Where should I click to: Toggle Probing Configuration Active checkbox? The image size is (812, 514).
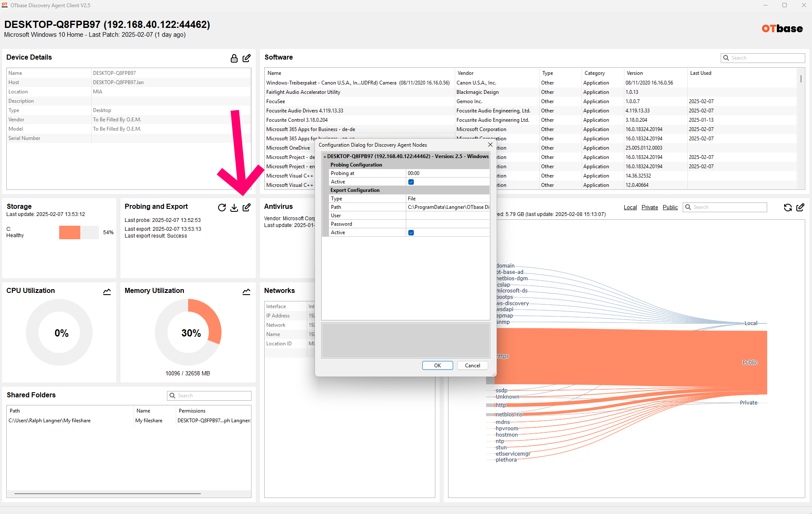[x=411, y=182]
